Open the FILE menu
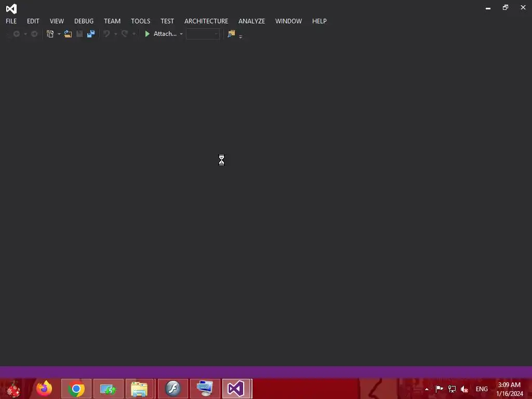Image resolution: width=532 pixels, height=399 pixels. point(11,21)
